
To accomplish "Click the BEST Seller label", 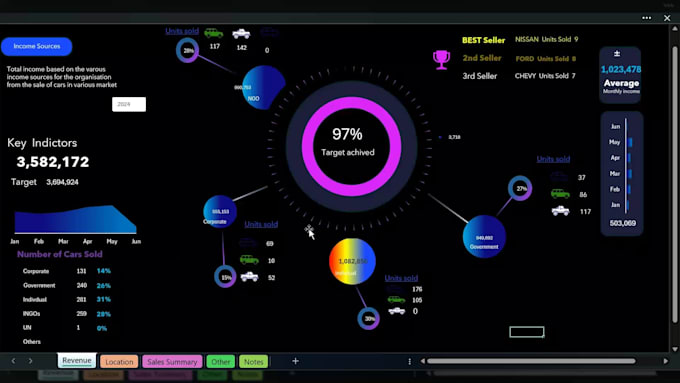I will (483, 40).
